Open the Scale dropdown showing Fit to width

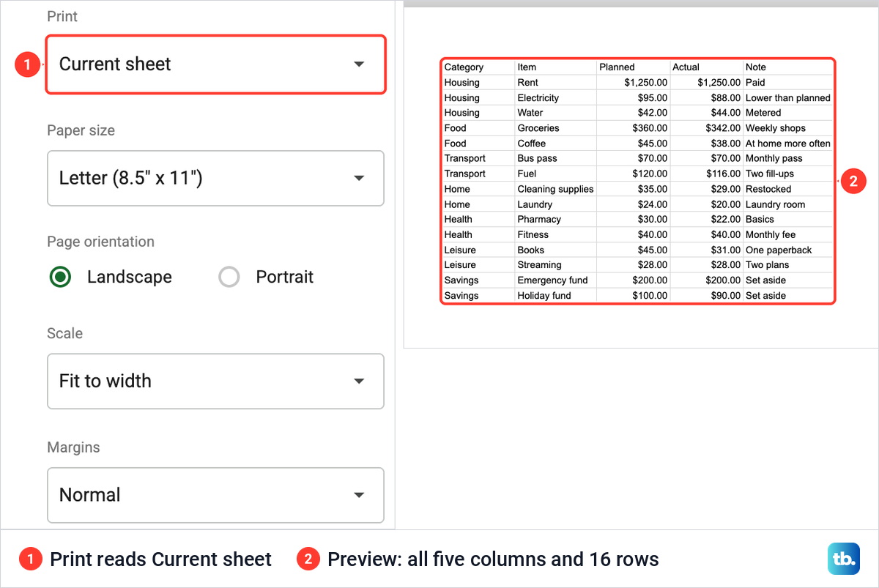(215, 381)
